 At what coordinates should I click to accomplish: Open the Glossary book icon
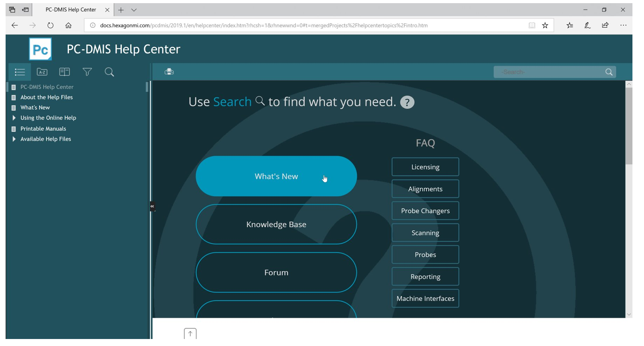64,72
